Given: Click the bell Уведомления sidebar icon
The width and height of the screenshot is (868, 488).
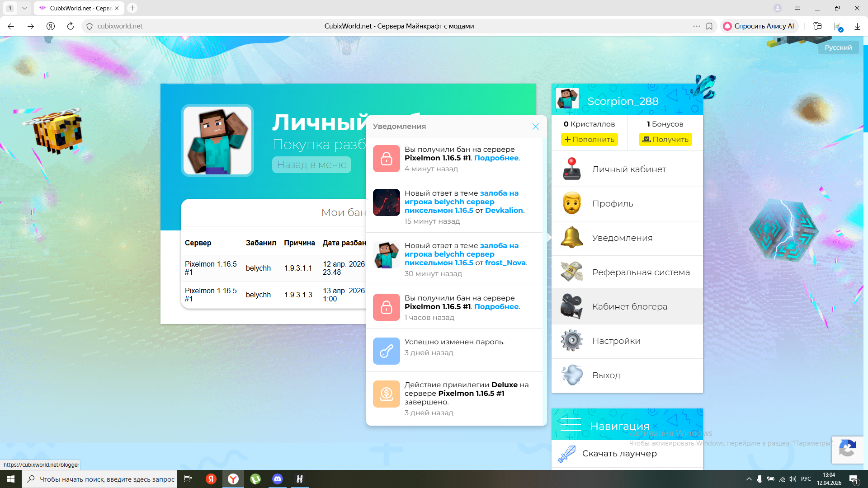Looking at the screenshot, I should (x=571, y=238).
